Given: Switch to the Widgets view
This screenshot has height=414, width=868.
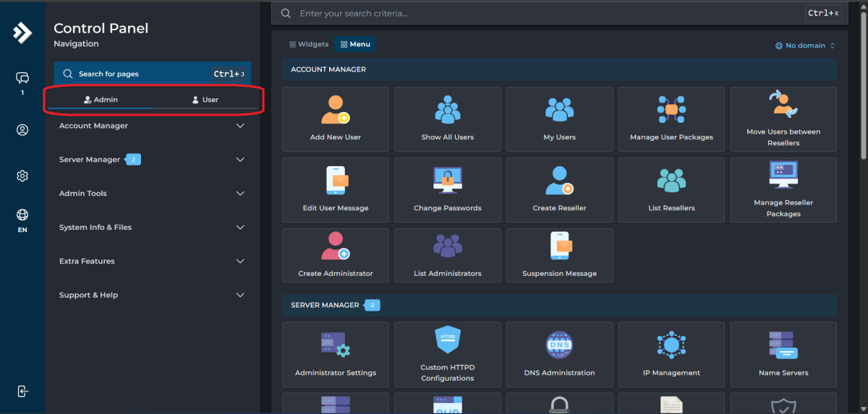Looking at the screenshot, I should click(x=309, y=45).
